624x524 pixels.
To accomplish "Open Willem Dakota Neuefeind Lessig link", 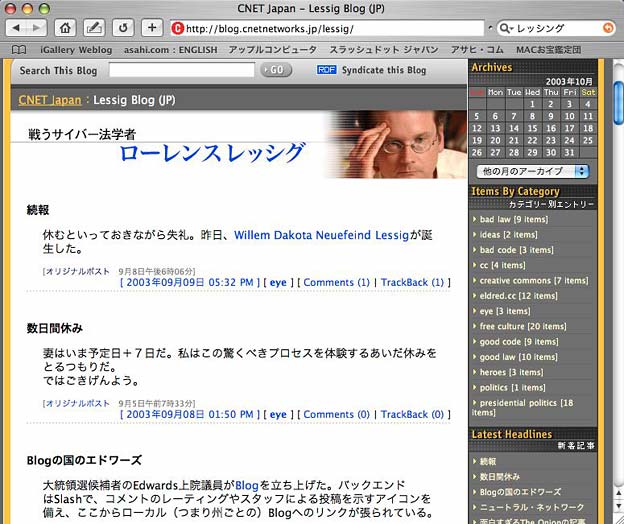I will coord(322,235).
